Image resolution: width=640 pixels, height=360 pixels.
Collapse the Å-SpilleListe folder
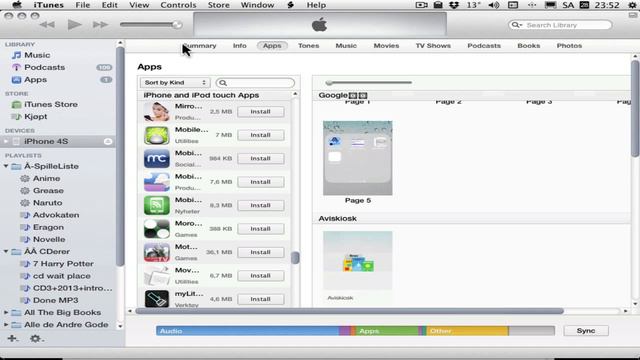point(6,166)
